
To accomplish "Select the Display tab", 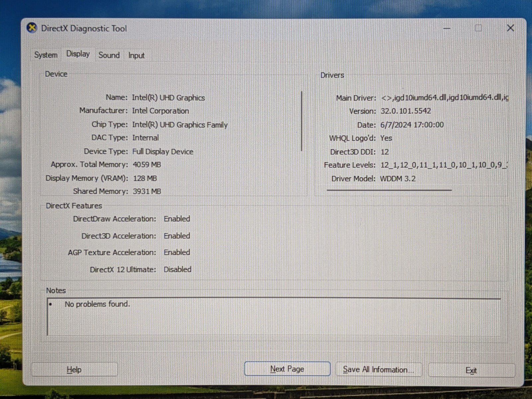I will (78, 54).
